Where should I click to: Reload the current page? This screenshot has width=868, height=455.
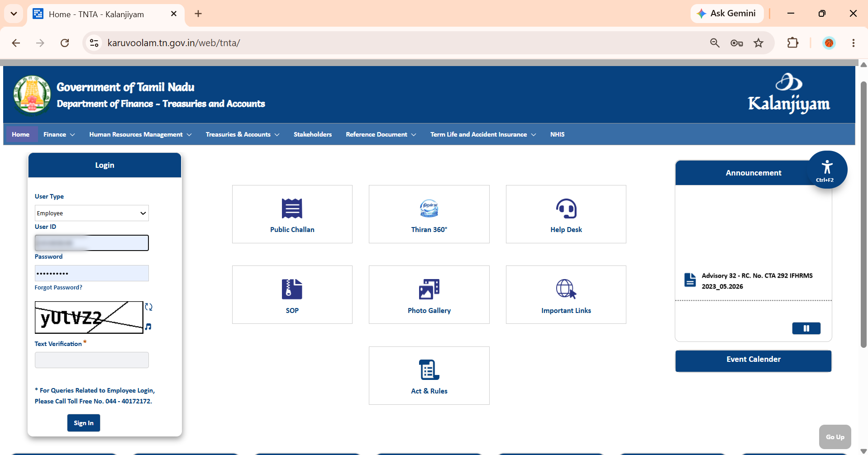point(65,43)
